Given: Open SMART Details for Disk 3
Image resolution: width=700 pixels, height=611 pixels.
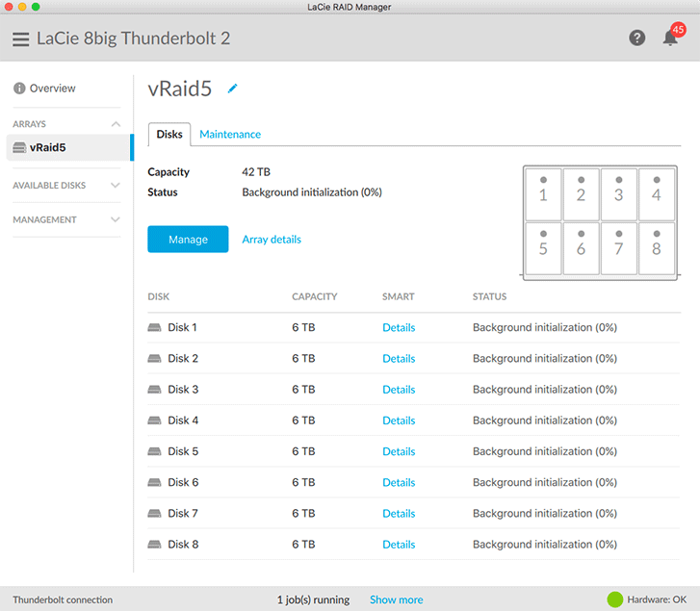Looking at the screenshot, I should (399, 390).
